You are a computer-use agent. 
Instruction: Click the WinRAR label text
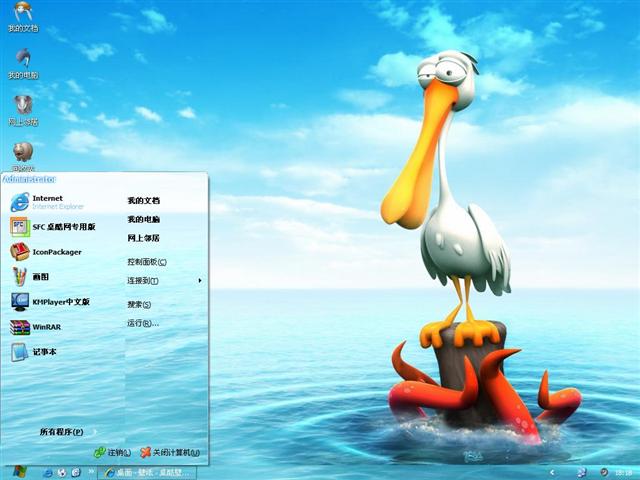coord(47,327)
